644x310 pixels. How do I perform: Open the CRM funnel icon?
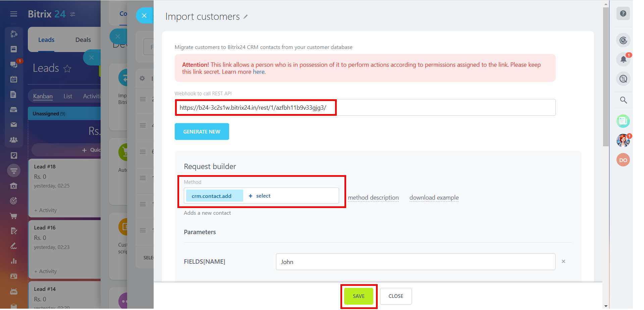tap(14, 170)
